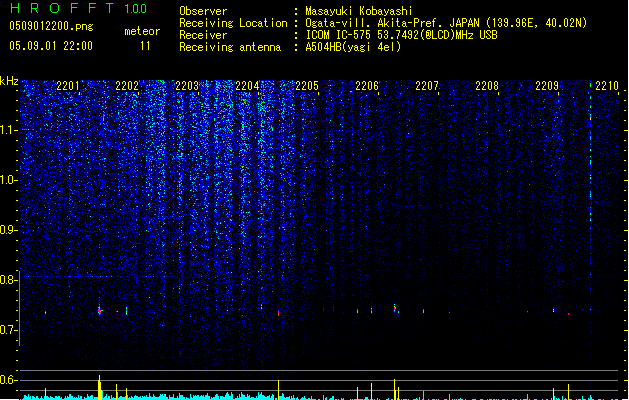
Task: Click the tallest yellow peak in bottom graph
Action: click(99, 388)
